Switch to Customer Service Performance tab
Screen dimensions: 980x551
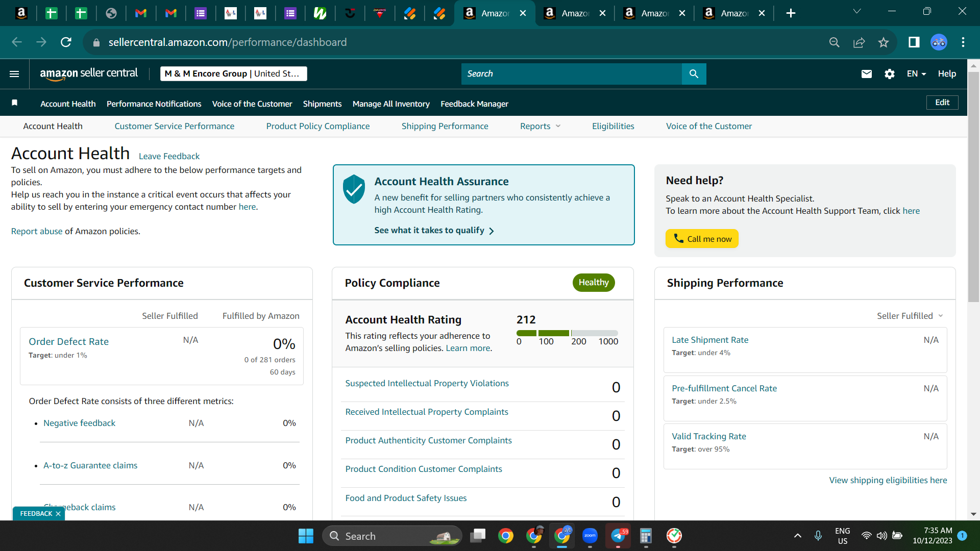175,126
